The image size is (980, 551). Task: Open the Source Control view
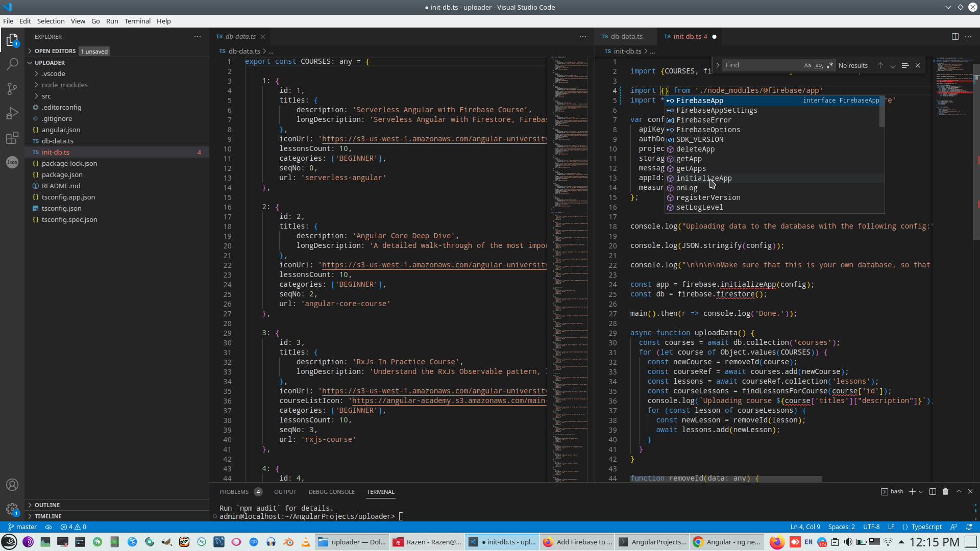[12, 89]
